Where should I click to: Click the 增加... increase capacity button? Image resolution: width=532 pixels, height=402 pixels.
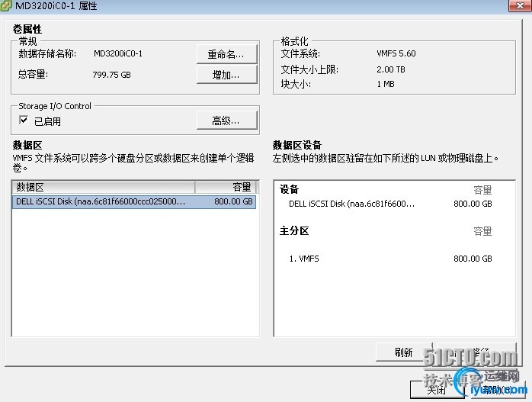pos(226,75)
